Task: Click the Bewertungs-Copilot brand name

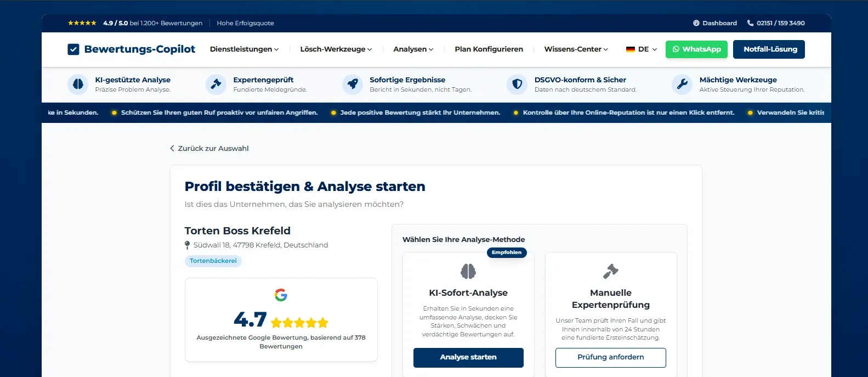Action: click(x=140, y=49)
